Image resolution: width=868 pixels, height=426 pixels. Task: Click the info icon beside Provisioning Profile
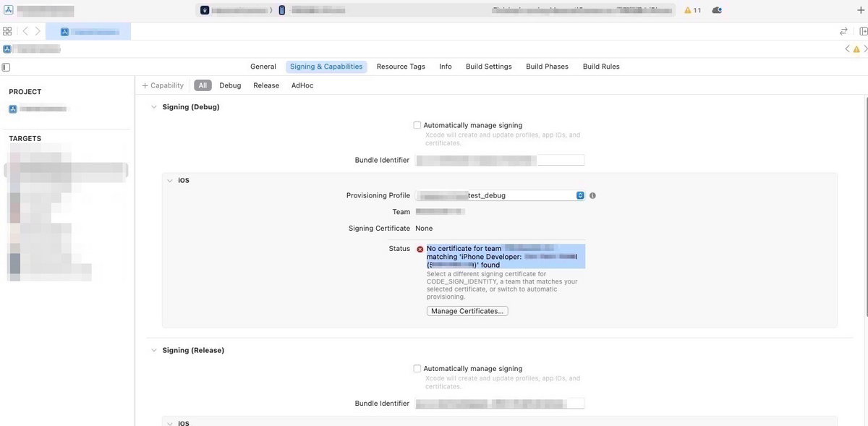[592, 195]
